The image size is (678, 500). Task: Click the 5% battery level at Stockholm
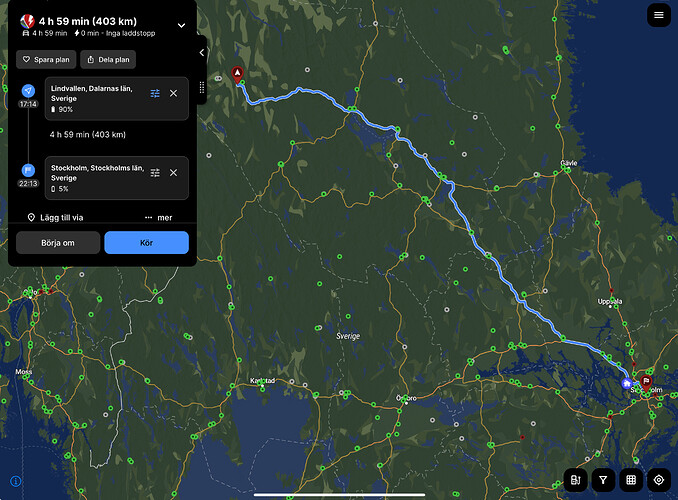[60, 189]
